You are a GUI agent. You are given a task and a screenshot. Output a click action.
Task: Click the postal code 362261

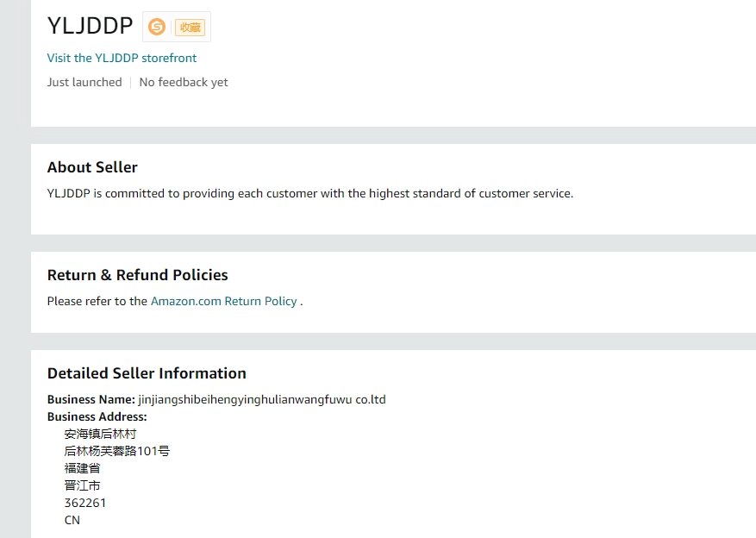tap(85, 503)
